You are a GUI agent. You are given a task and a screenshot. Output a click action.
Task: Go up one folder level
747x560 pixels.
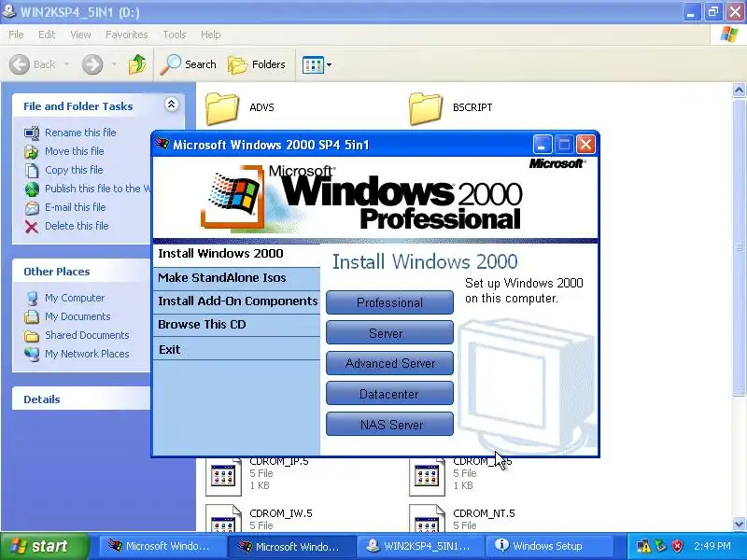click(137, 64)
